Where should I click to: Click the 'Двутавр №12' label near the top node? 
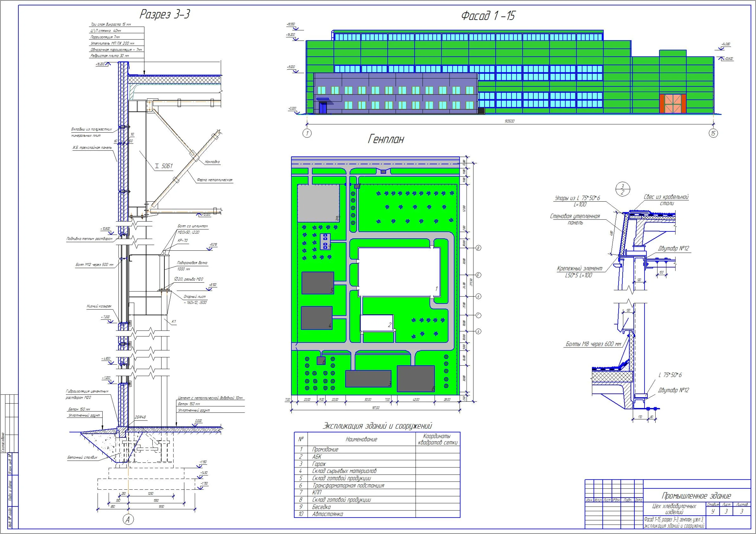[673, 249]
